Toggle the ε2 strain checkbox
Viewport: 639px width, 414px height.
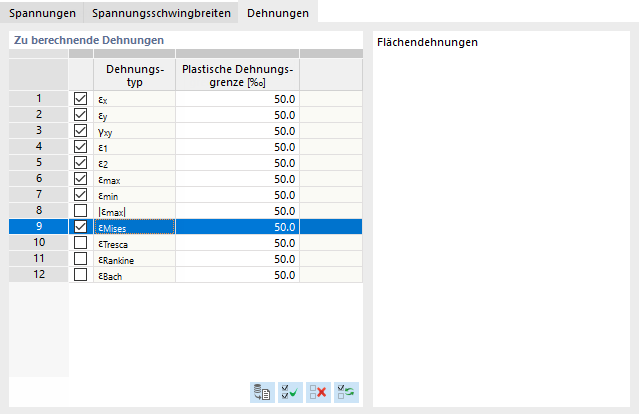(x=81, y=163)
